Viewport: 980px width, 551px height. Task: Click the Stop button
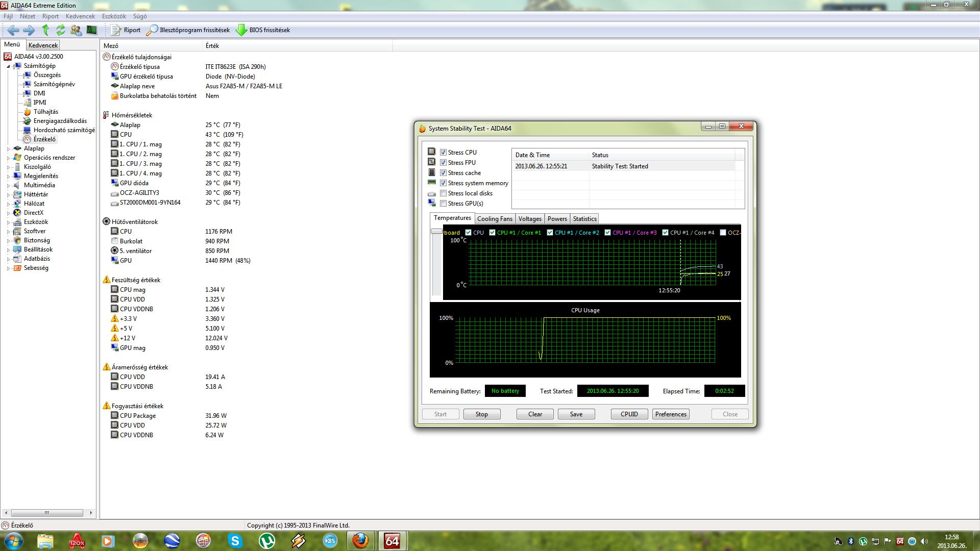pyautogui.click(x=482, y=414)
